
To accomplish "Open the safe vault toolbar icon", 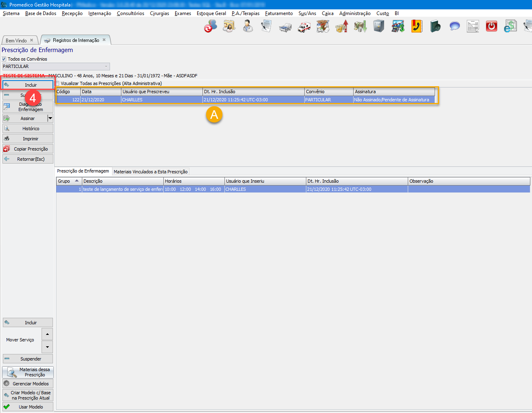I will 379,27.
